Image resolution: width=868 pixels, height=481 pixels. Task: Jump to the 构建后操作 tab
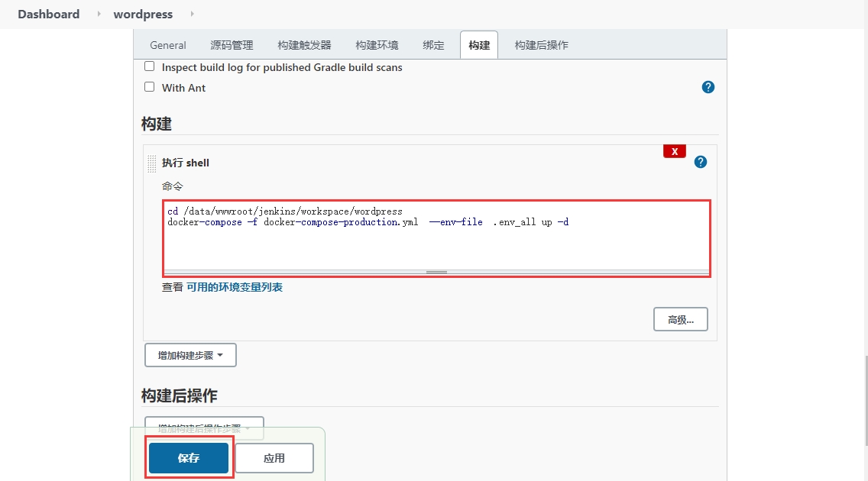[x=541, y=45]
